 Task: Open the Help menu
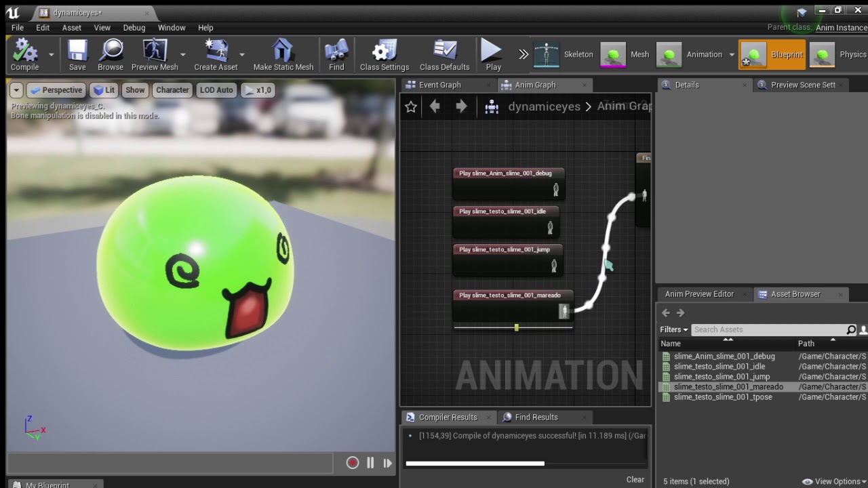pos(205,28)
